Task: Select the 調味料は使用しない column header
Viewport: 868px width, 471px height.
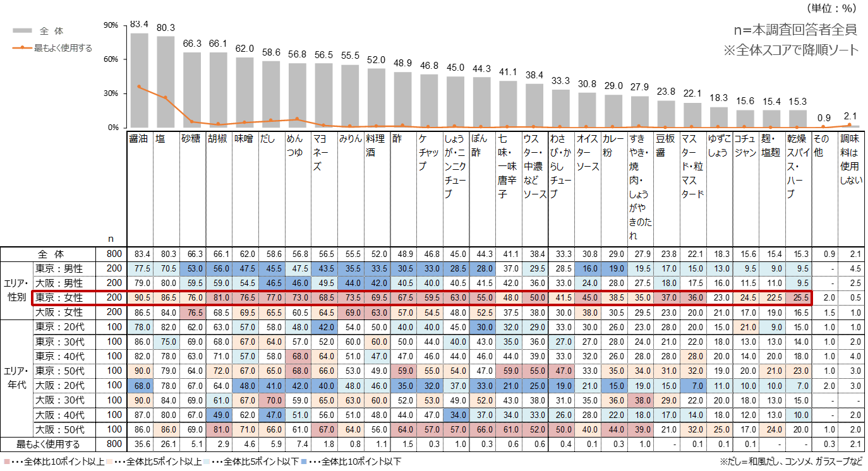Action: 850,159
